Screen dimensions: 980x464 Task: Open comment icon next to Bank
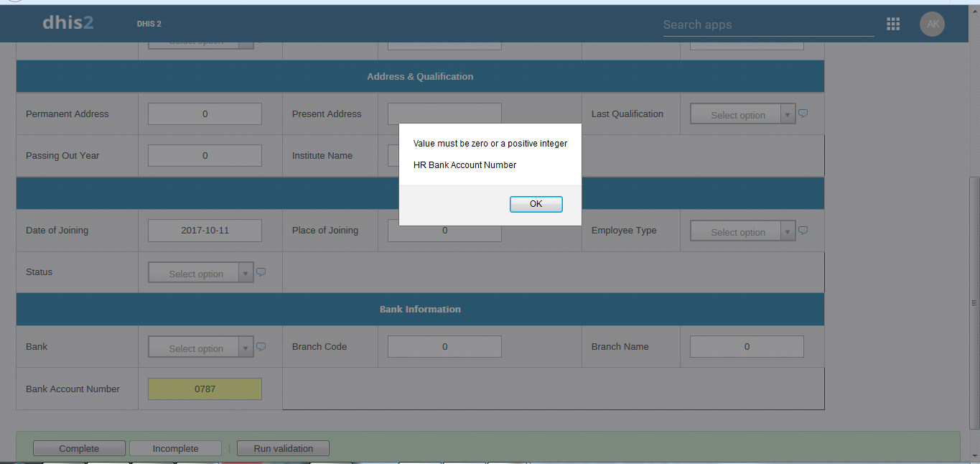(261, 347)
